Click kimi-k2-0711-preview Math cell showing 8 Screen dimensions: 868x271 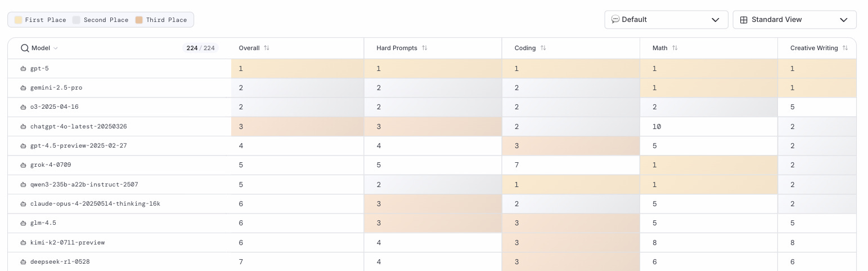pyautogui.click(x=709, y=243)
